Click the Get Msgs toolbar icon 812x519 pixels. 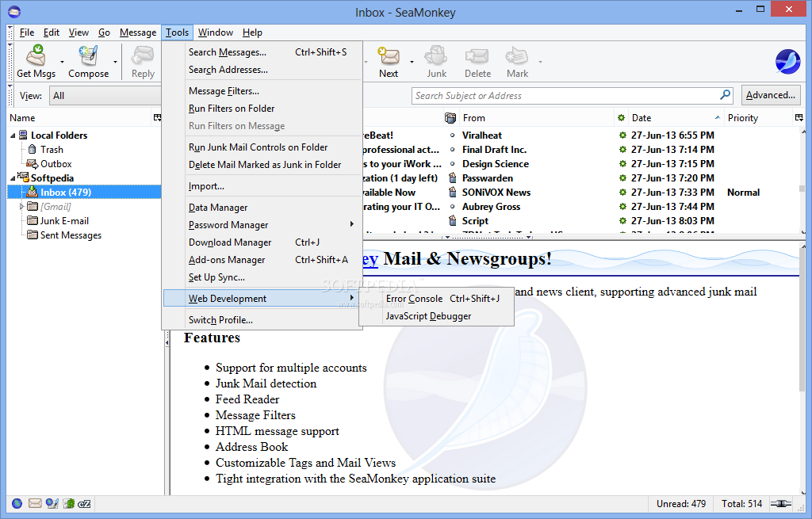(36, 55)
